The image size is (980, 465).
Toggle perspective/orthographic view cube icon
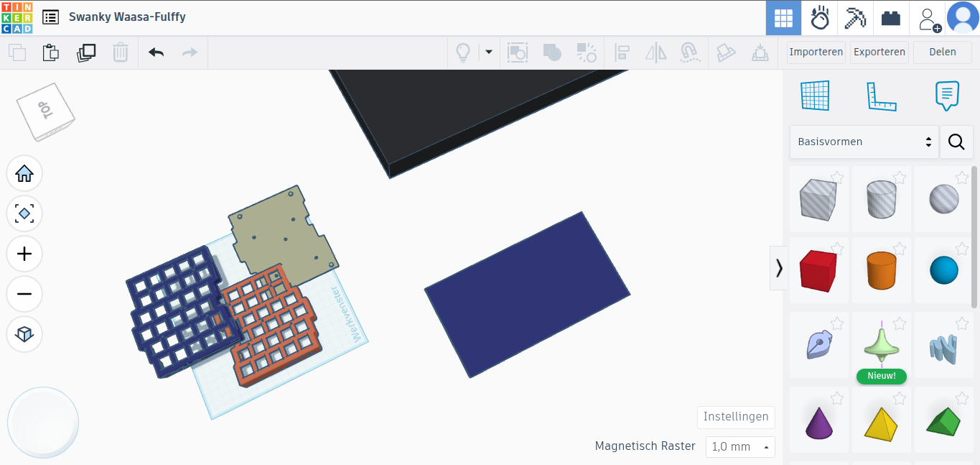(x=24, y=334)
